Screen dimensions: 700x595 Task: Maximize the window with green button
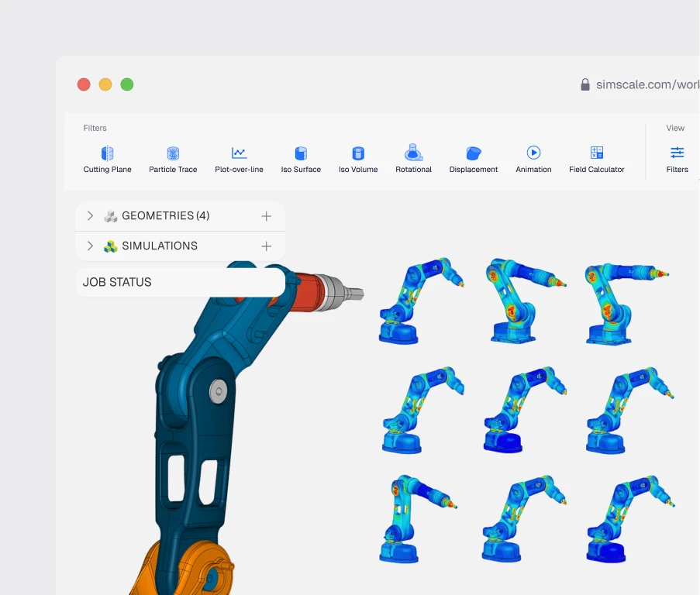[127, 84]
